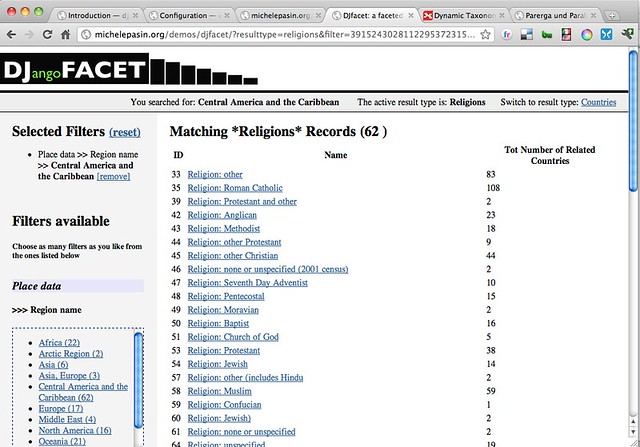
Task: Open 'Religion: Protestant and other' record
Action: [x=242, y=202]
